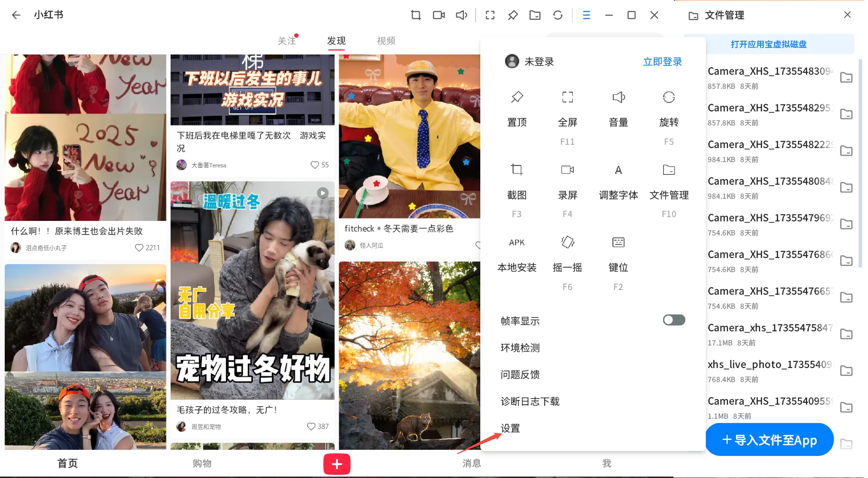Image resolution: width=868 pixels, height=478 pixels.
Task: Open 问题反馈 menu entry
Action: (520, 375)
